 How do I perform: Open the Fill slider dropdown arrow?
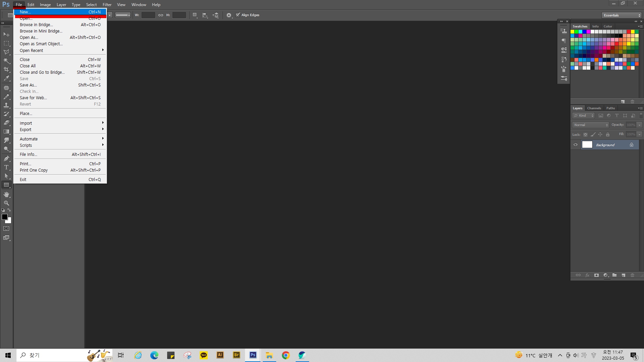tap(640, 134)
